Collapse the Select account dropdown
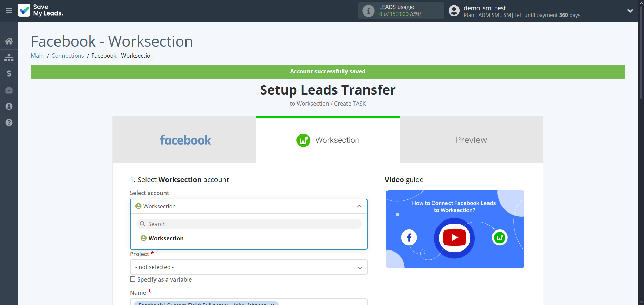Viewport: 644px width, 305px height. point(359,206)
